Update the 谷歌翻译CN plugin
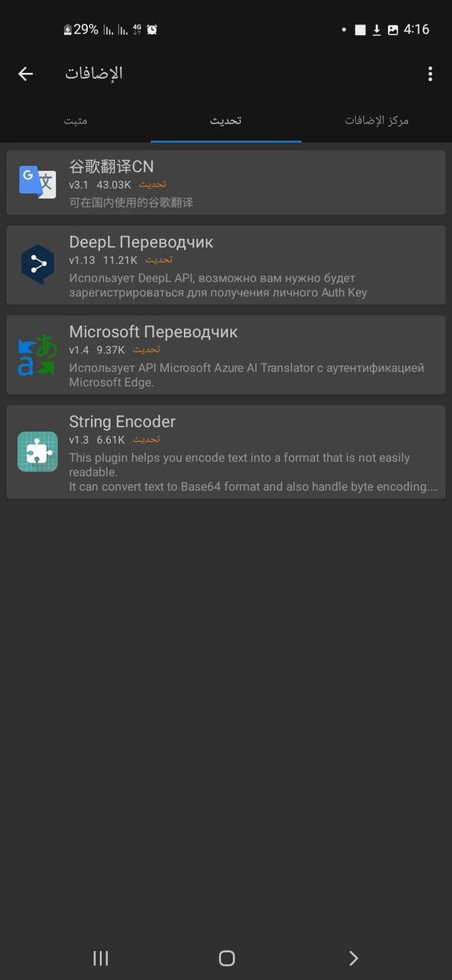The width and height of the screenshot is (452, 980). click(x=153, y=185)
